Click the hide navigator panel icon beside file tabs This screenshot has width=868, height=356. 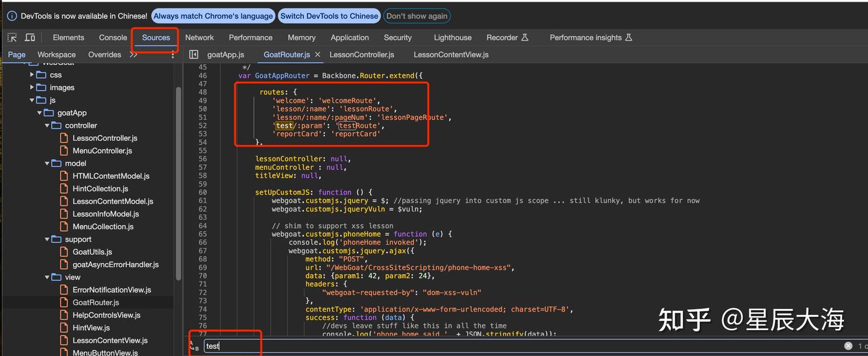click(x=193, y=54)
